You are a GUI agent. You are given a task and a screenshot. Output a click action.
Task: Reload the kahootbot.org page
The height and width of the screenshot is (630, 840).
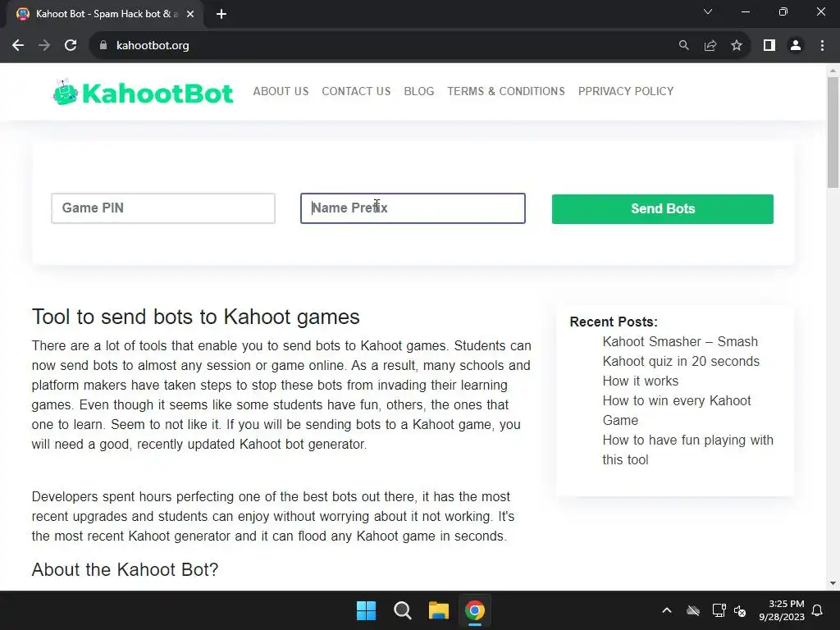point(71,46)
